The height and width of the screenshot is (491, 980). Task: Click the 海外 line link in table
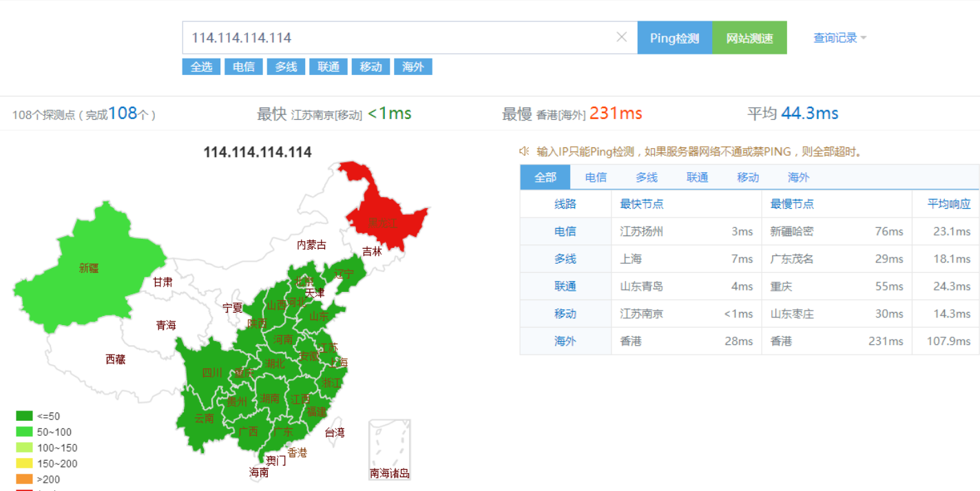pyautogui.click(x=565, y=341)
